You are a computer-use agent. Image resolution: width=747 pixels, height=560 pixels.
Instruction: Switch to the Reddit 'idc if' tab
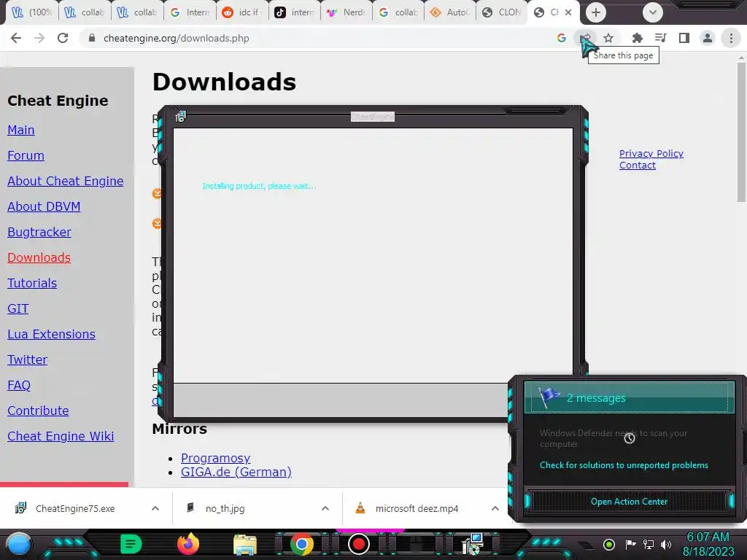[x=242, y=12]
